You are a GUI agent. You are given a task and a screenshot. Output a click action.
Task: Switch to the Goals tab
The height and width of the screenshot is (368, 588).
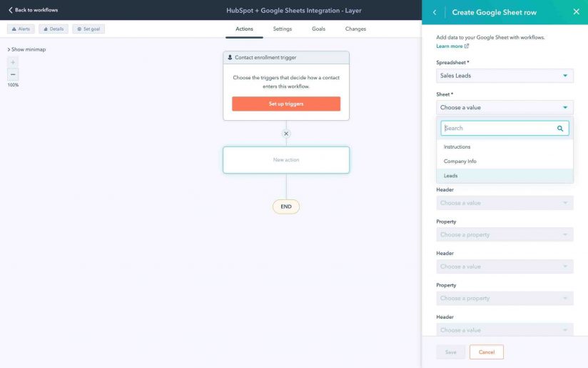(318, 29)
